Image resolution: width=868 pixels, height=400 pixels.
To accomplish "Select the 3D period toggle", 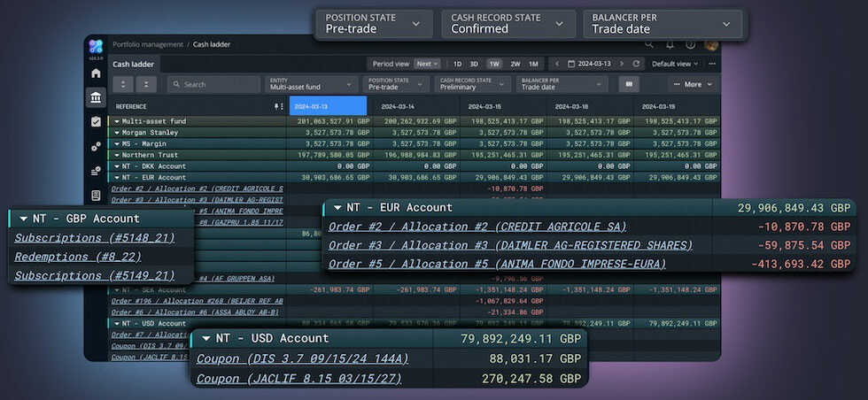I will click(x=474, y=64).
